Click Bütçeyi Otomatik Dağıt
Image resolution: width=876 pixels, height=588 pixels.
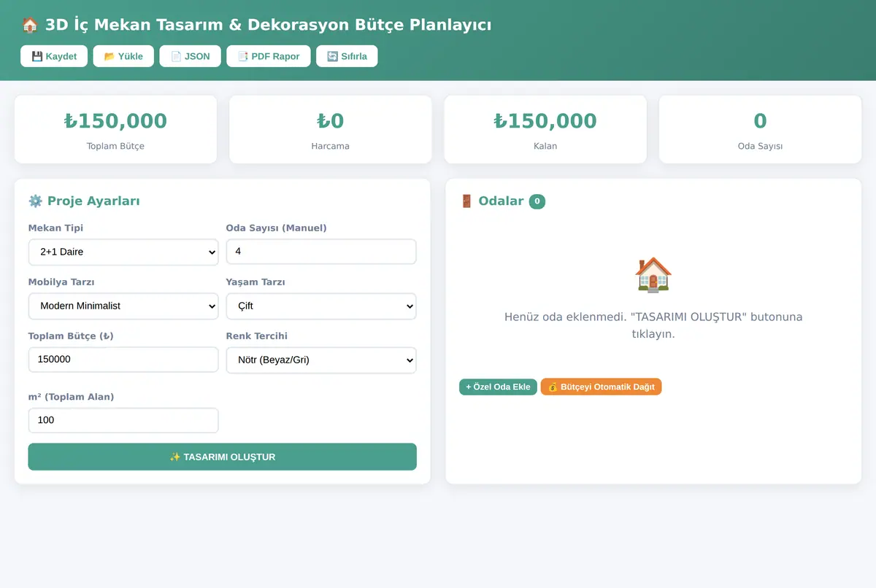tap(601, 387)
